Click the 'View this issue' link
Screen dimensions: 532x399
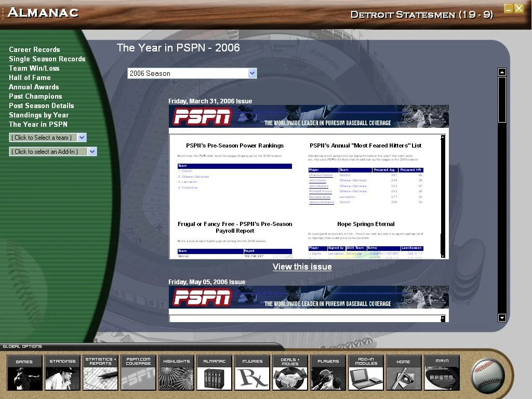(x=302, y=267)
